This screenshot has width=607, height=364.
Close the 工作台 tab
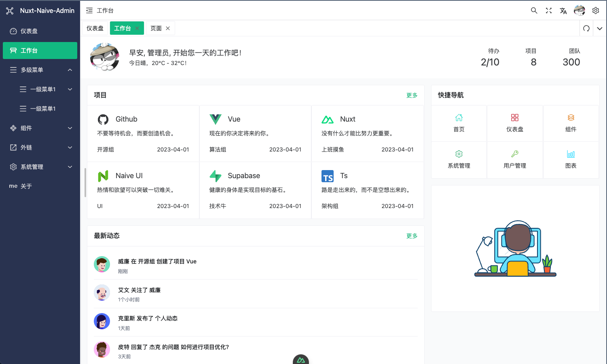[x=137, y=28]
